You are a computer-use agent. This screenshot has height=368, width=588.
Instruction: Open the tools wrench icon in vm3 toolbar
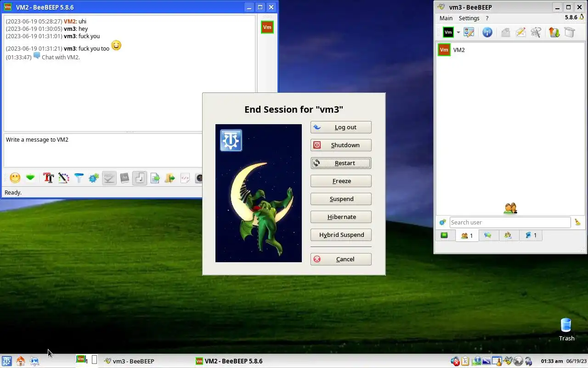click(x=536, y=32)
